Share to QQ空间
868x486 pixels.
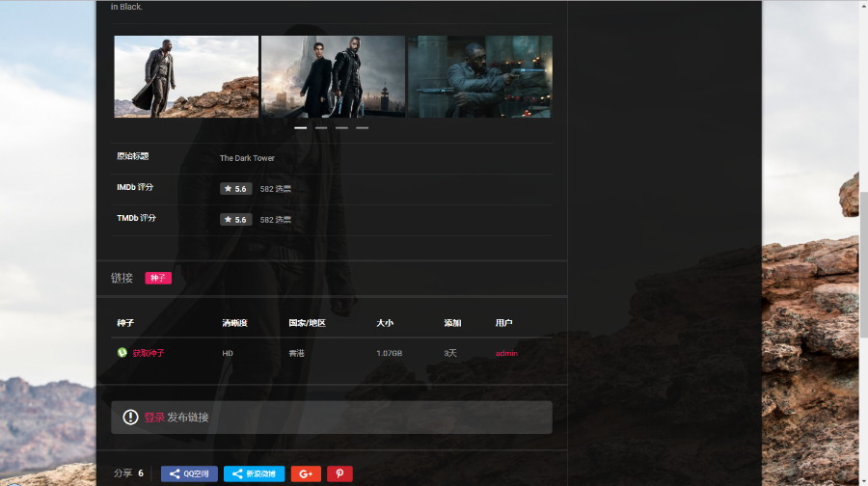189,473
